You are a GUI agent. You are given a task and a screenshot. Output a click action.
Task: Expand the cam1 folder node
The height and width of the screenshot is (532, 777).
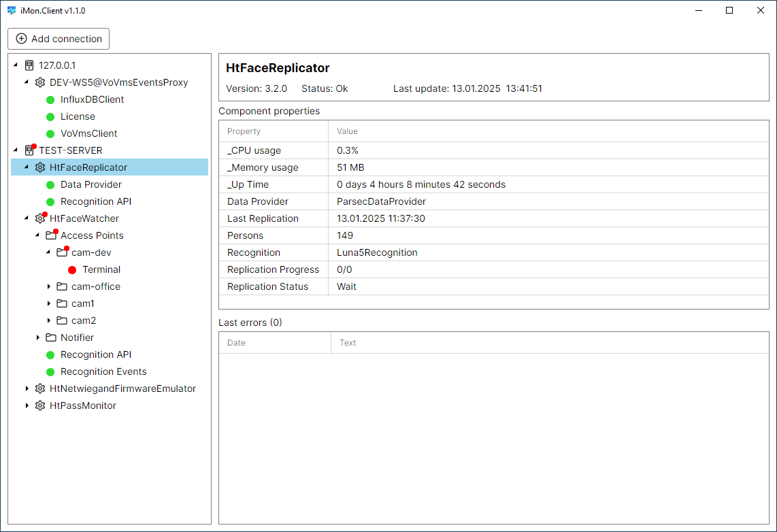(49, 303)
